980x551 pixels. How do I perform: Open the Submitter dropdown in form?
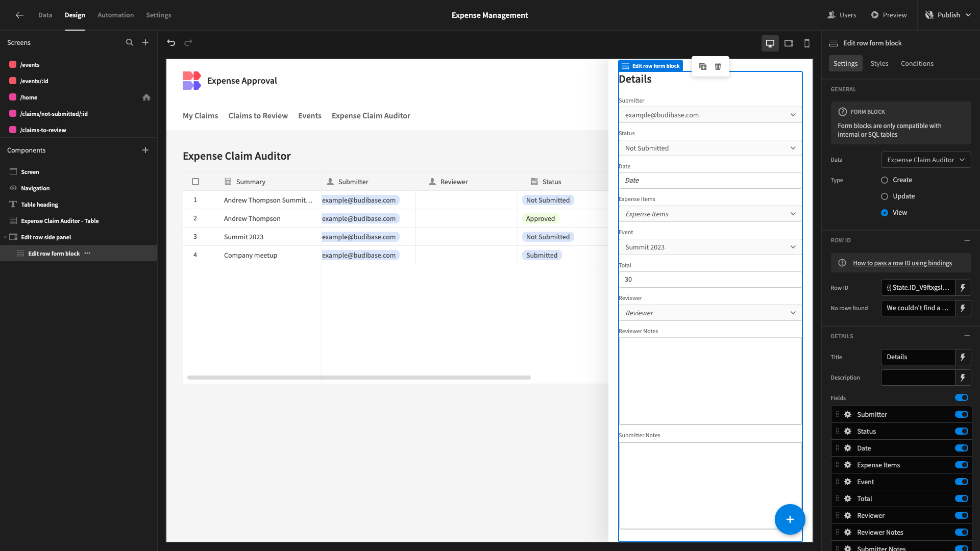point(710,115)
